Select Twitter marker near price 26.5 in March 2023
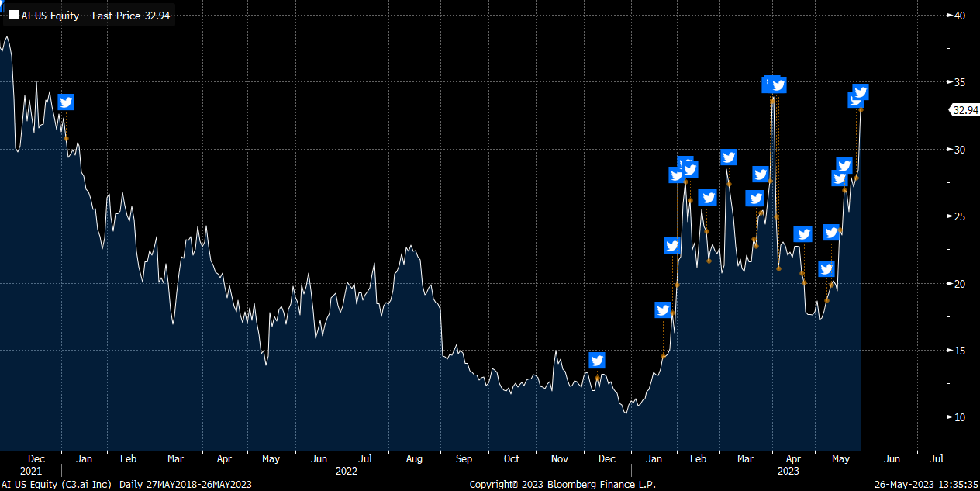This screenshot has height=491, width=980. pos(754,199)
